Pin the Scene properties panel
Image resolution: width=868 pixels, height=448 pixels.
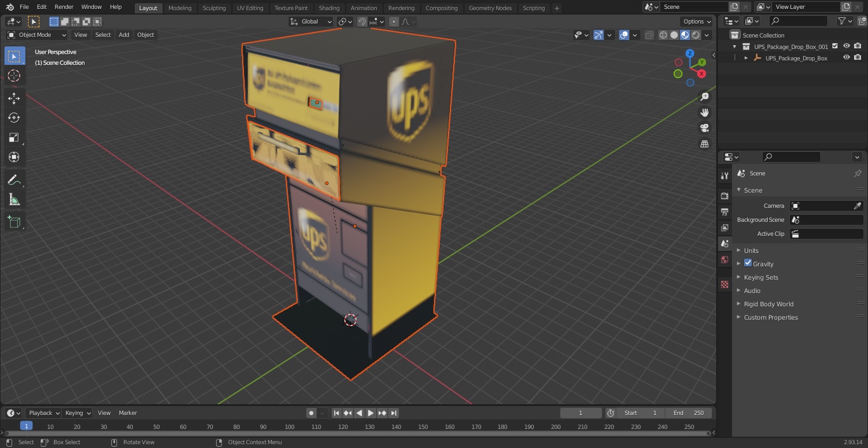tap(857, 173)
